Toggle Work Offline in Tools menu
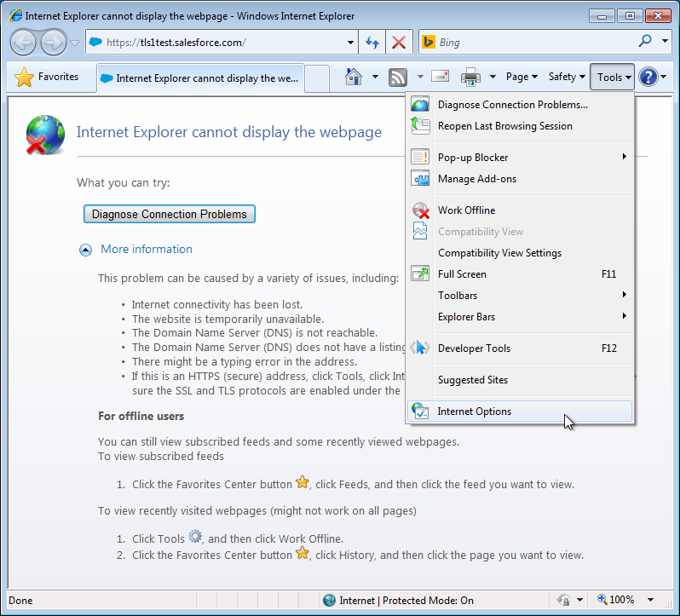Image resolution: width=680 pixels, height=616 pixels. [521, 210]
